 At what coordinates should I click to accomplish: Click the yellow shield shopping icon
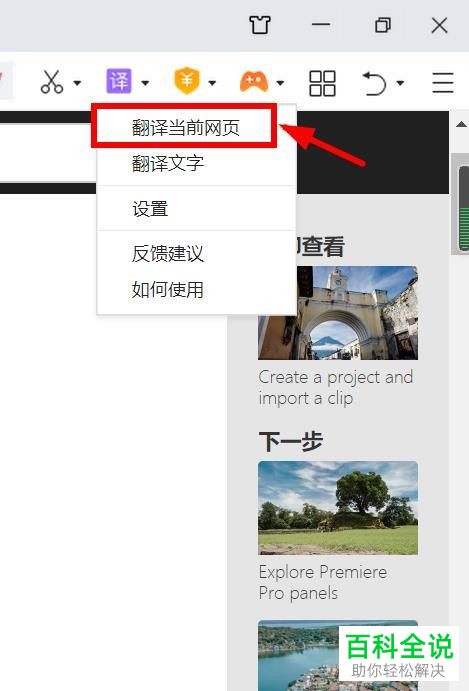tap(187, 81)
